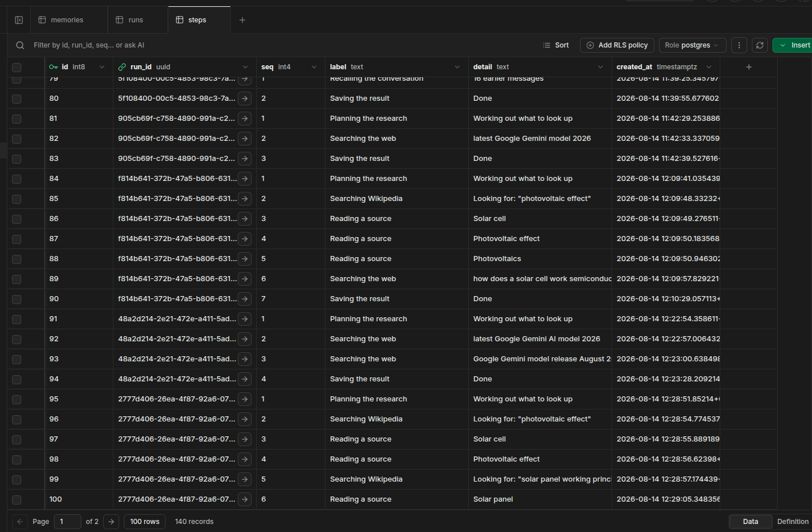Open the run_id reference arrow in row 97
812x532 pixels.
[245, 439]
